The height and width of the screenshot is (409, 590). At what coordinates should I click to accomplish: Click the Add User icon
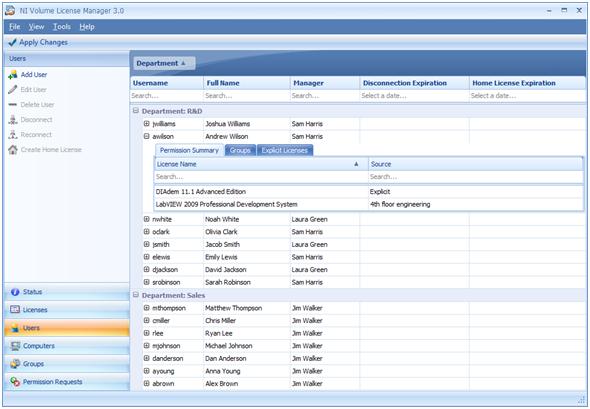pos(13,75)
